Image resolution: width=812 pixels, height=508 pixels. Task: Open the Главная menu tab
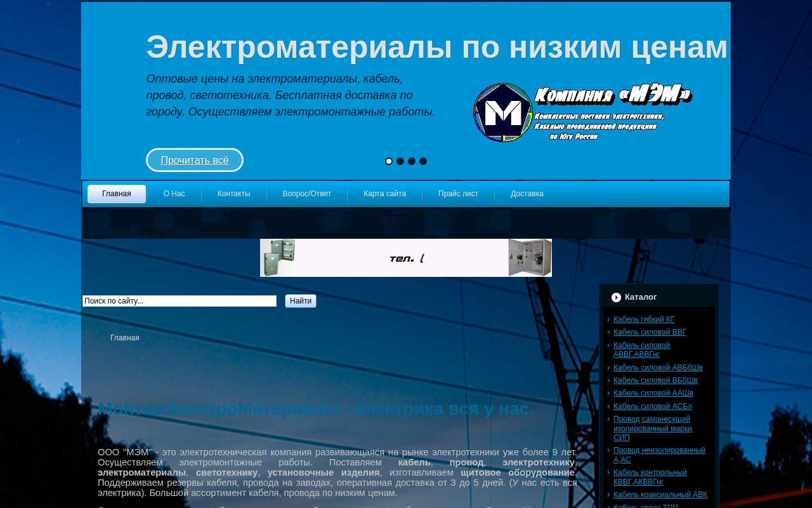[117, 194]
